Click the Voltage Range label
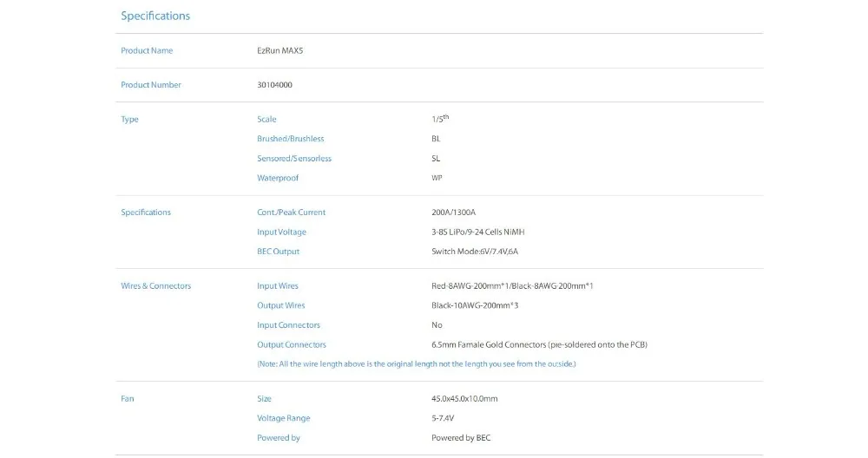 284,418
